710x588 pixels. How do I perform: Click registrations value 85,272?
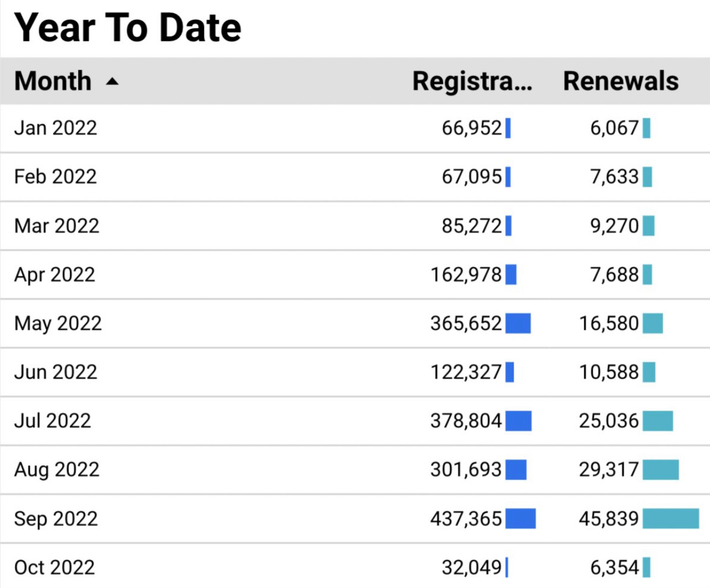click(472, 225)
